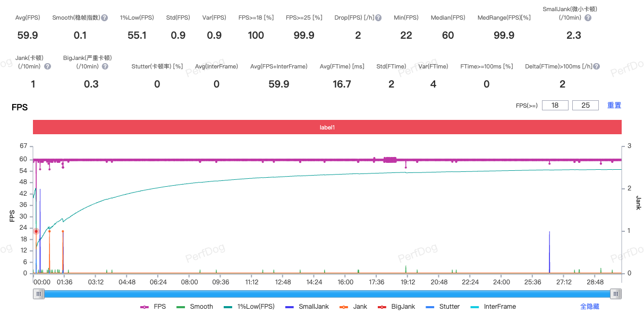Click the 重置 reset link
Screen dimensions: 644x313
[x=614, y=105]
